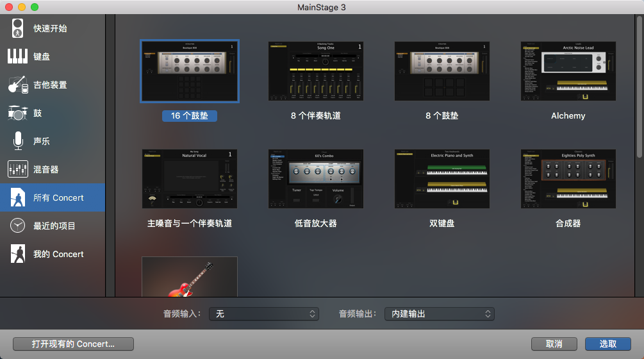Switch to 我的 Concert category label
644x359 pixels.
tap(58, 255)
